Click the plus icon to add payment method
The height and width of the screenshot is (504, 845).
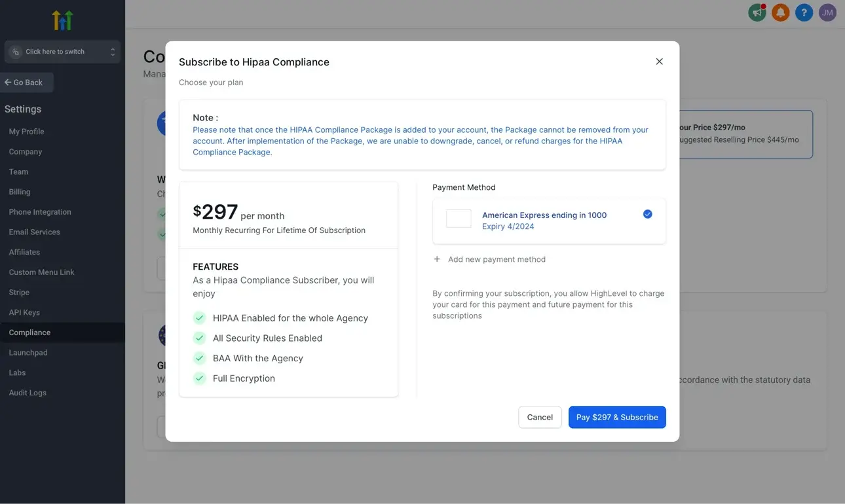(437, 259)
